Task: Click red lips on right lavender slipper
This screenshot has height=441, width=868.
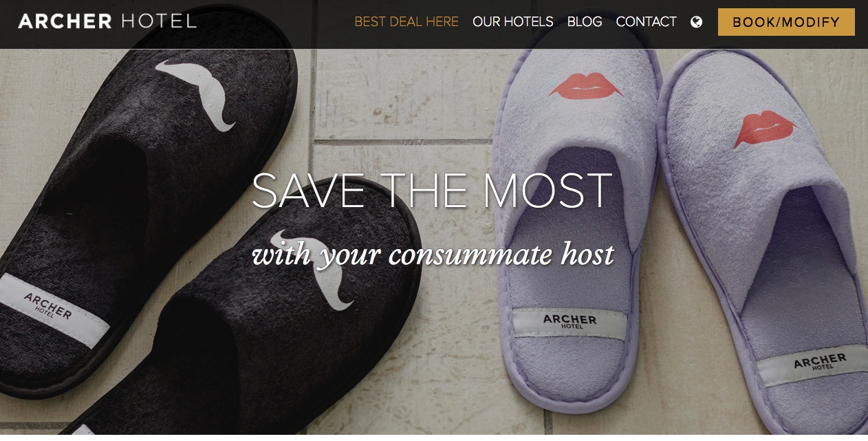Action: [x=764, y=129]
